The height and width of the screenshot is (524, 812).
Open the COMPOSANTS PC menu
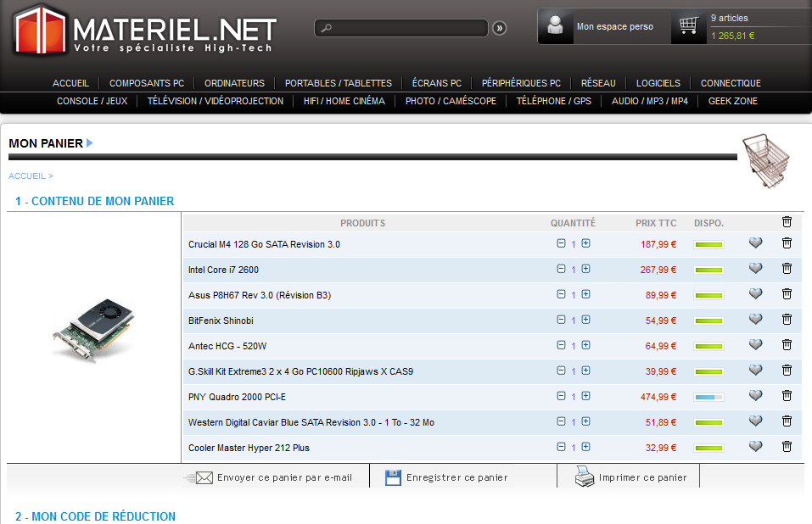pyautogui.click(x=147, y=83)
